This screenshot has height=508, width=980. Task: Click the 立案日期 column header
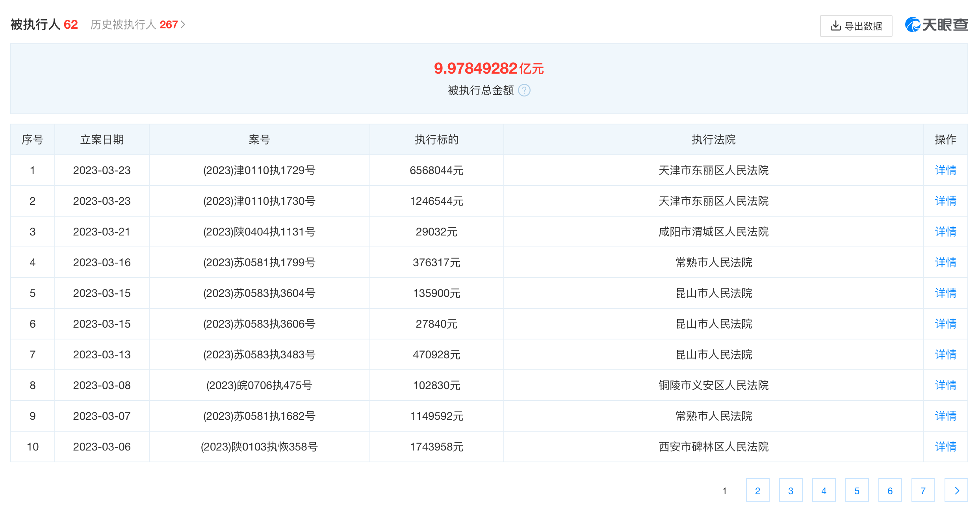click(102, 140)
